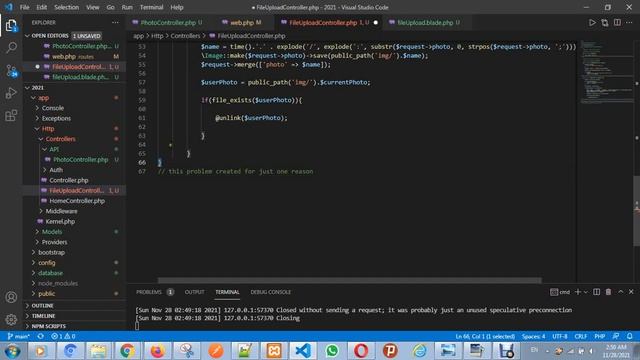
Task: Close the bottom panel
Action: pos(631,292)
